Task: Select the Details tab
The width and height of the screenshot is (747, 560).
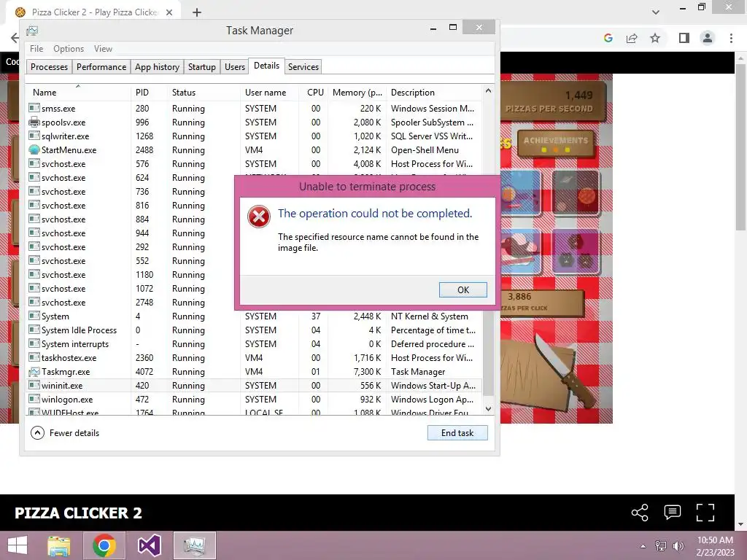Action: (x=266, y=66)
